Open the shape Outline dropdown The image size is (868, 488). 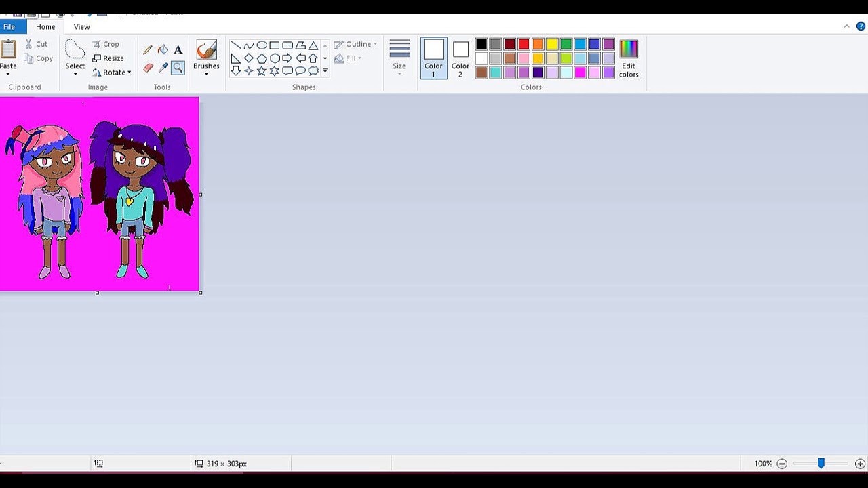(355, 44)
